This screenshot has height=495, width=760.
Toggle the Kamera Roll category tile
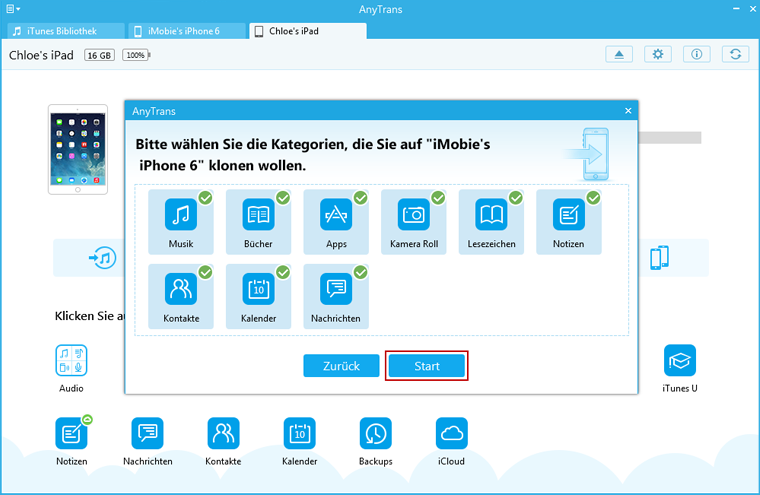pos(413,222)
